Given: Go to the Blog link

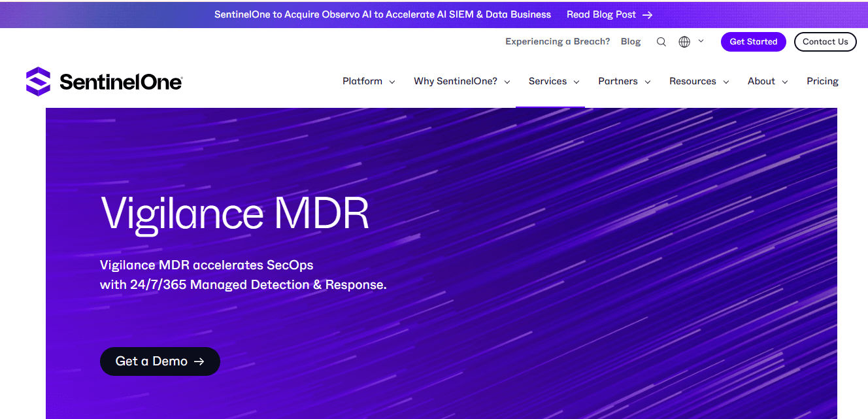Looking at the screenshot, I should coord(631,41).
